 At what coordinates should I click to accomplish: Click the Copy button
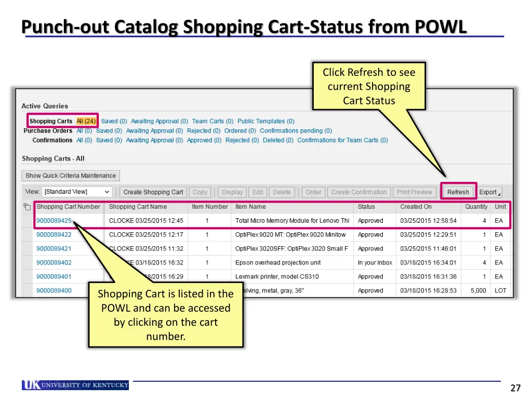pyautogui.click(x=200, y=192)
